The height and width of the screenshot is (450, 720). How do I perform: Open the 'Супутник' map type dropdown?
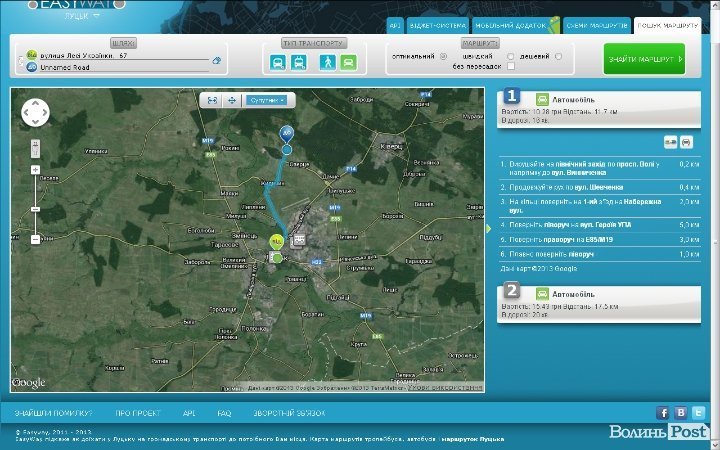coord(266,100)
